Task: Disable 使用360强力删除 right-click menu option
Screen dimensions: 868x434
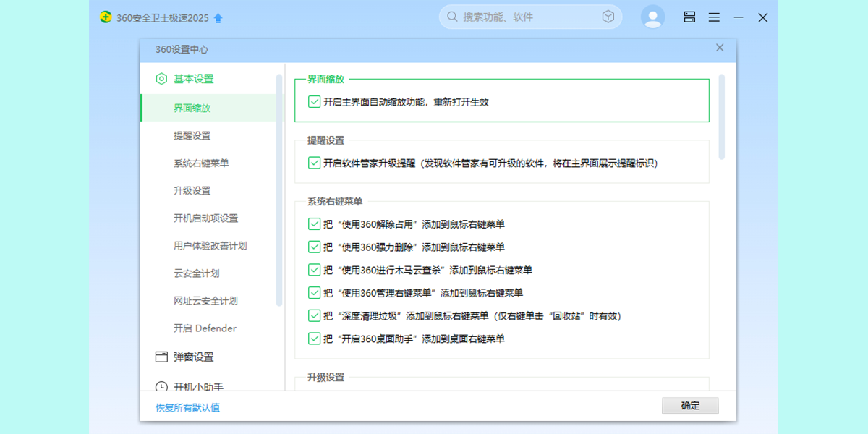Action: (x=314, y=247)
